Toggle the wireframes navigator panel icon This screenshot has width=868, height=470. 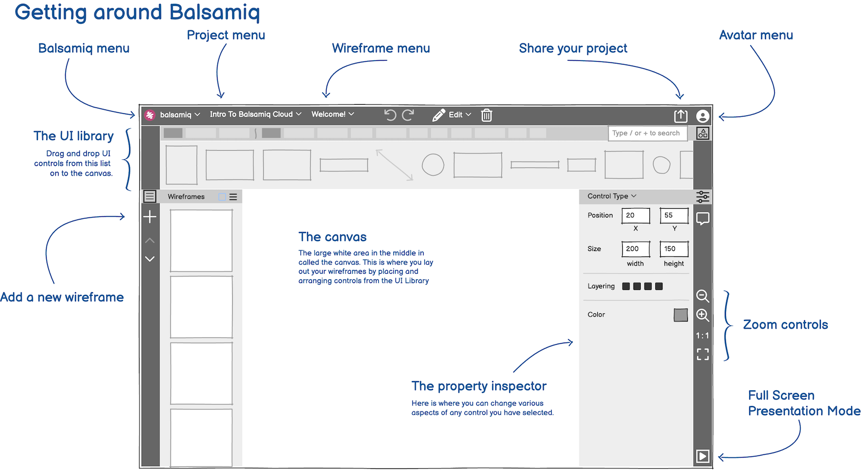coord(150,196)
